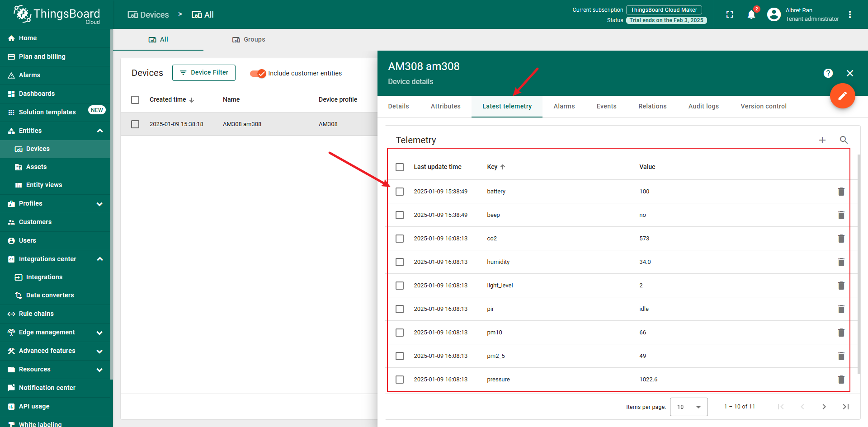Delete the pm10 telemetry entry
This screenshot has width=868, height=427.
[x=841, y=333]
